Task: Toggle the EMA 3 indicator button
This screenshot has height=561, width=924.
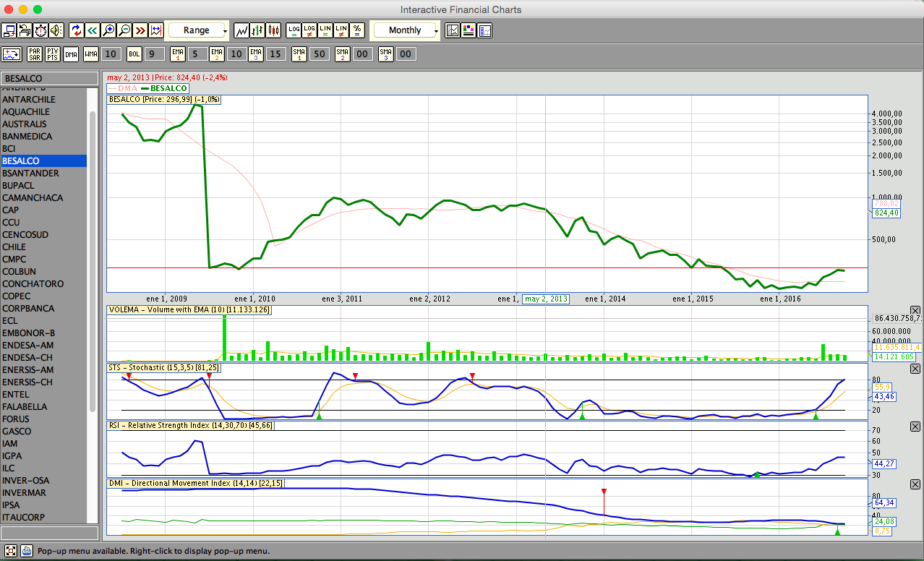Action: [x=256, y=54]
